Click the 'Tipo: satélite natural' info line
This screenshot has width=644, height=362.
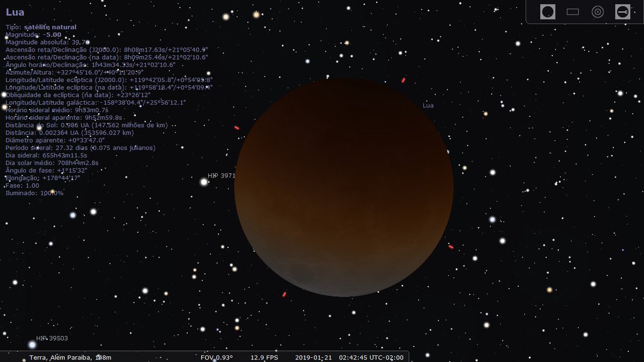coord(41,27)
